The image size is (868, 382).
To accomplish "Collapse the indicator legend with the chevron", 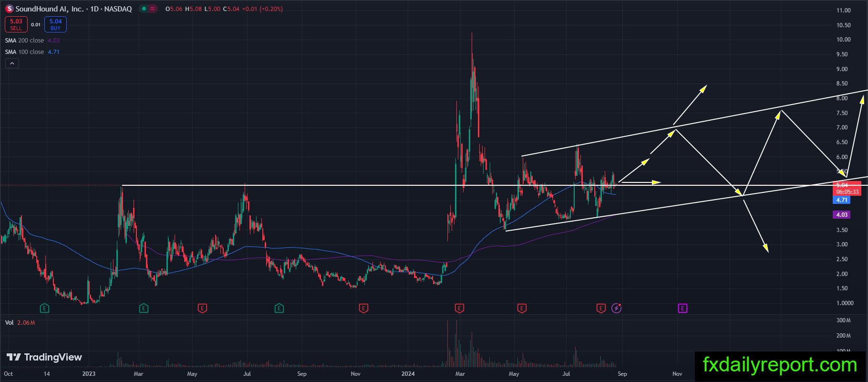I will 12,63.
